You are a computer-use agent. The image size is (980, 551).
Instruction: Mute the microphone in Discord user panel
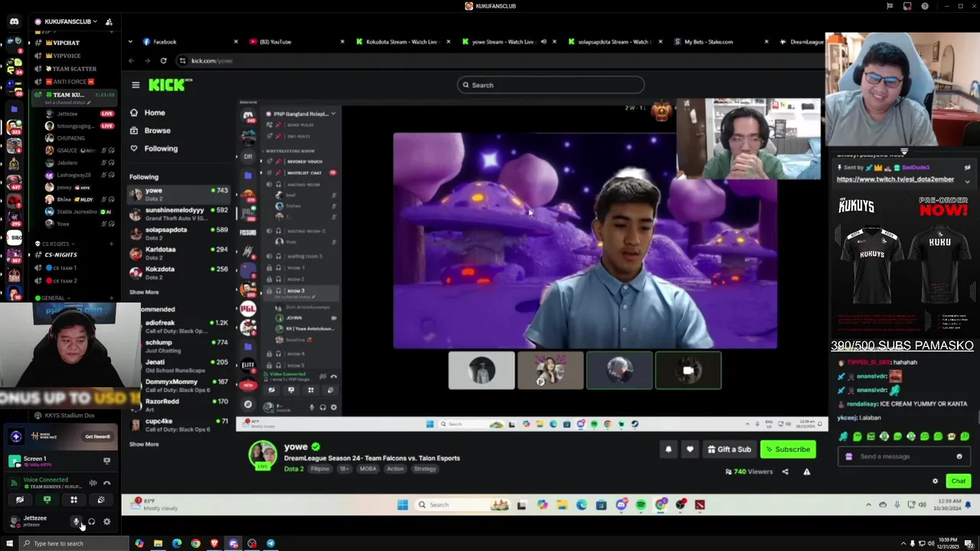pos(76,522)
